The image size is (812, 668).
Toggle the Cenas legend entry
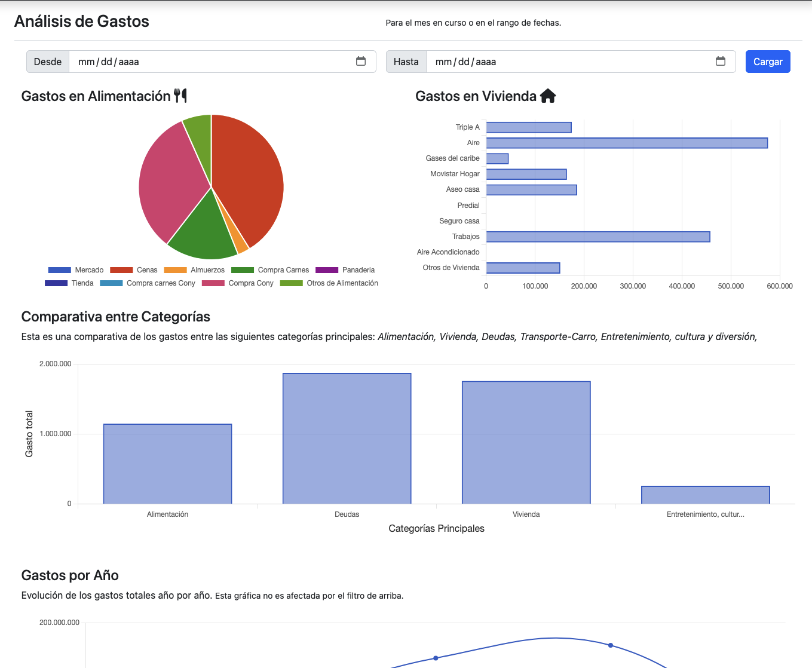pos(134,270)
